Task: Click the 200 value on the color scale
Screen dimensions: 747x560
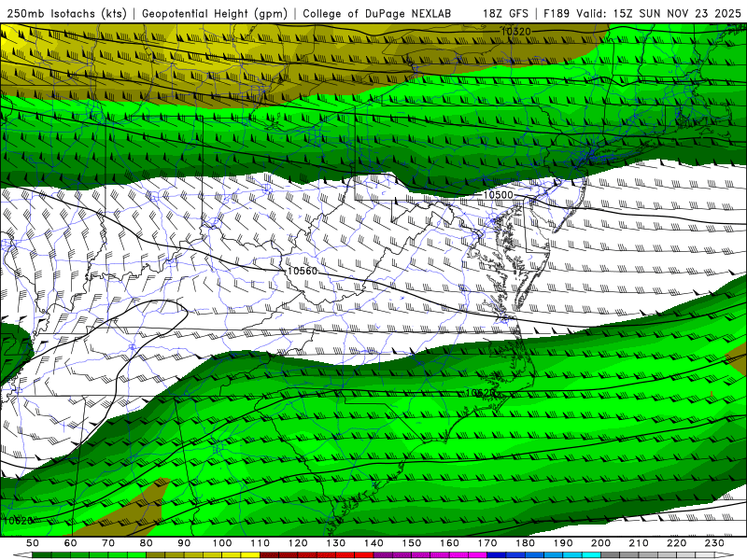Action: tap(600, 543)
